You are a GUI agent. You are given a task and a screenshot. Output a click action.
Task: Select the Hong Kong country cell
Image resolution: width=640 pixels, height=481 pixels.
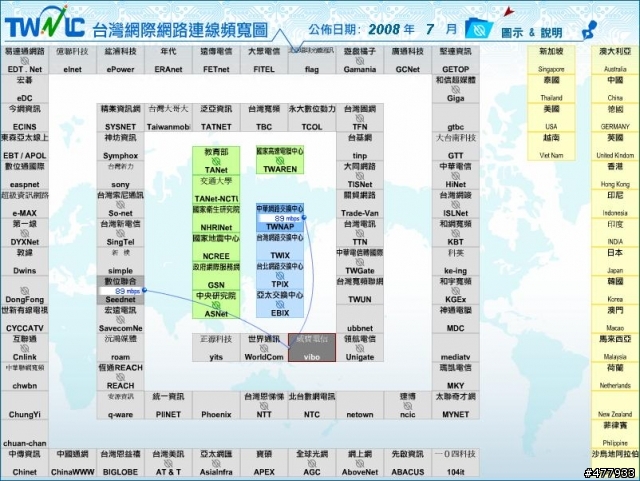(615, 175)
